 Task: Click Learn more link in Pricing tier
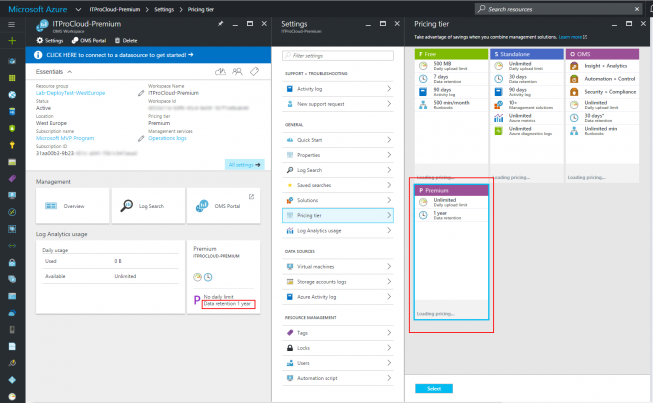(x=573, y=37)
